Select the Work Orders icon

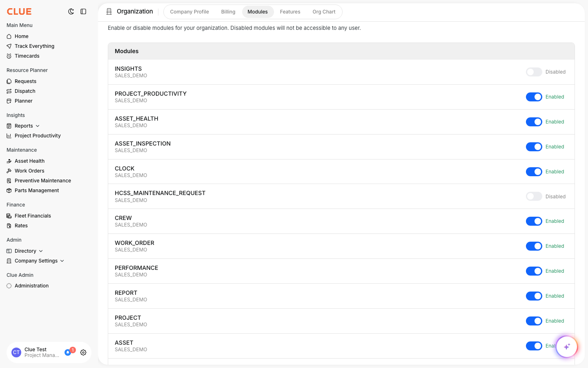pyautogui.click(x=9, y=171)
